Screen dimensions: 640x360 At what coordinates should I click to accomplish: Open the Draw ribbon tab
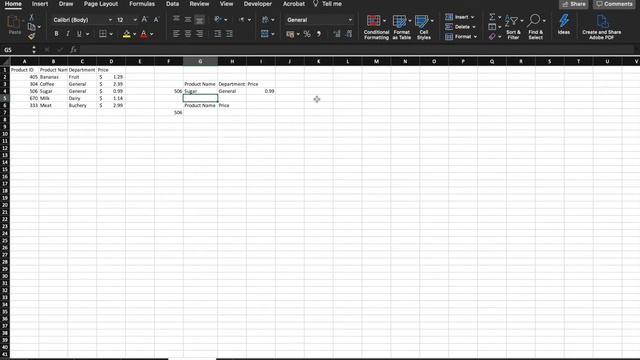pos(66,4)
